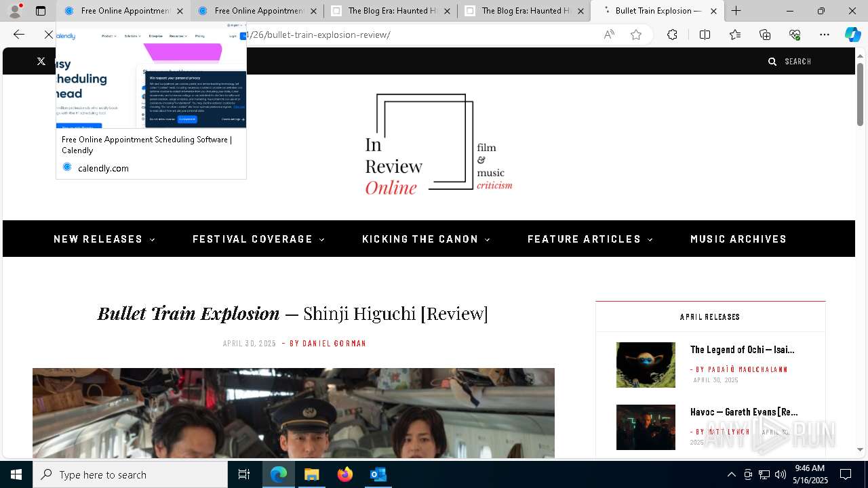The height and width of the screenshot is (488, 868).
Task: Open Edge Settings and more menu
Action: click(x=825, y=35)
